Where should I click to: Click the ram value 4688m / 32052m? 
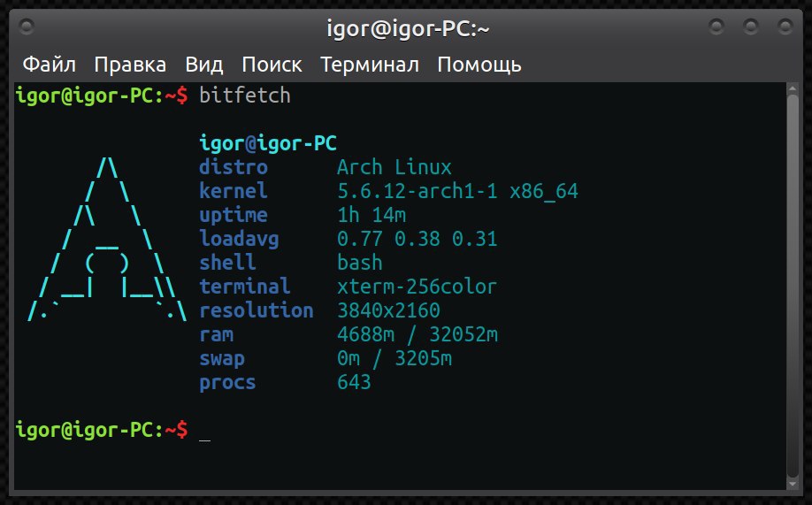tap(417, 334)
